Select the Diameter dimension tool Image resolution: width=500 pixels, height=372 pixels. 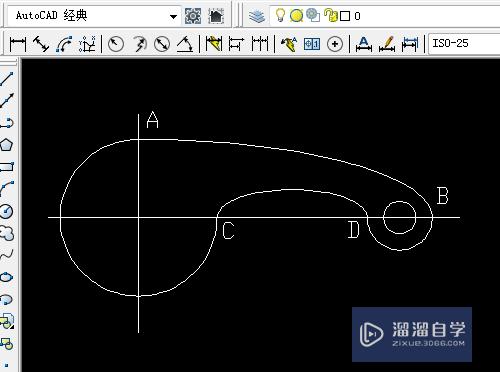pyautogui.click(x=162, y=44)
